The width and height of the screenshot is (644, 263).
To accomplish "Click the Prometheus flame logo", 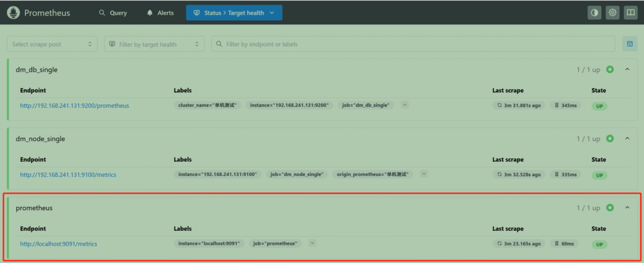I will coord(14,13).
